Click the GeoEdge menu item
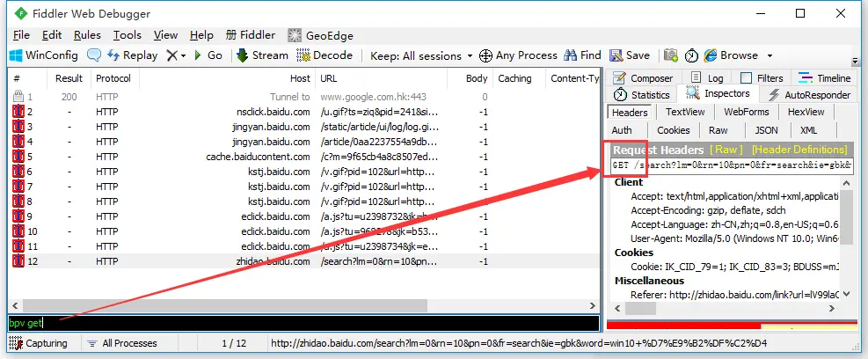The image size is (868, 359). coord(320,36)
